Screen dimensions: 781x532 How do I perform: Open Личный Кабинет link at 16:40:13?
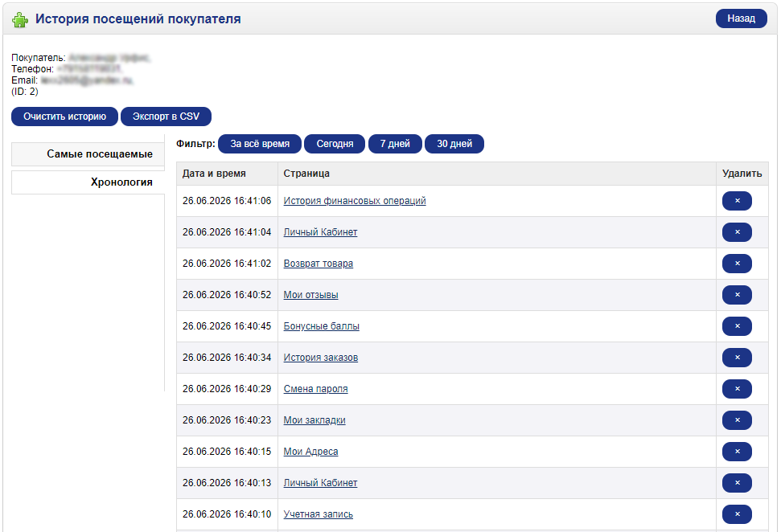pyautogui.click(x=320, y=483)
